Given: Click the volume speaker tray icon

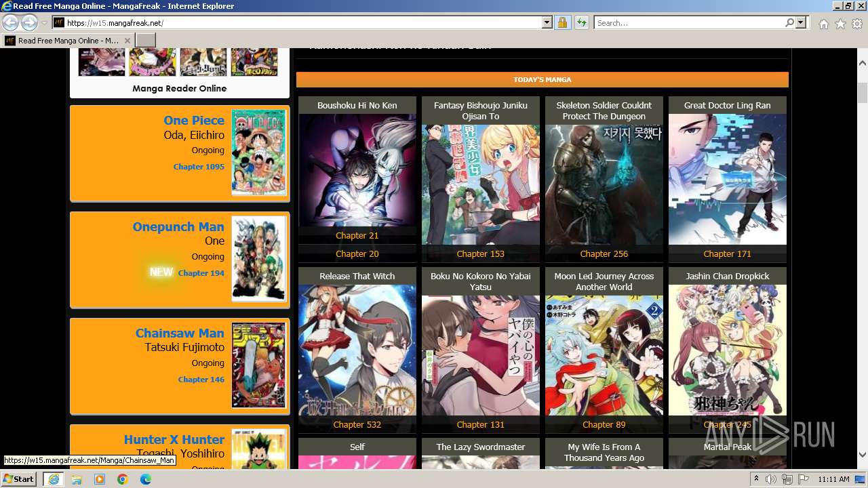Looking at the screenshot, I should (771, 479).
